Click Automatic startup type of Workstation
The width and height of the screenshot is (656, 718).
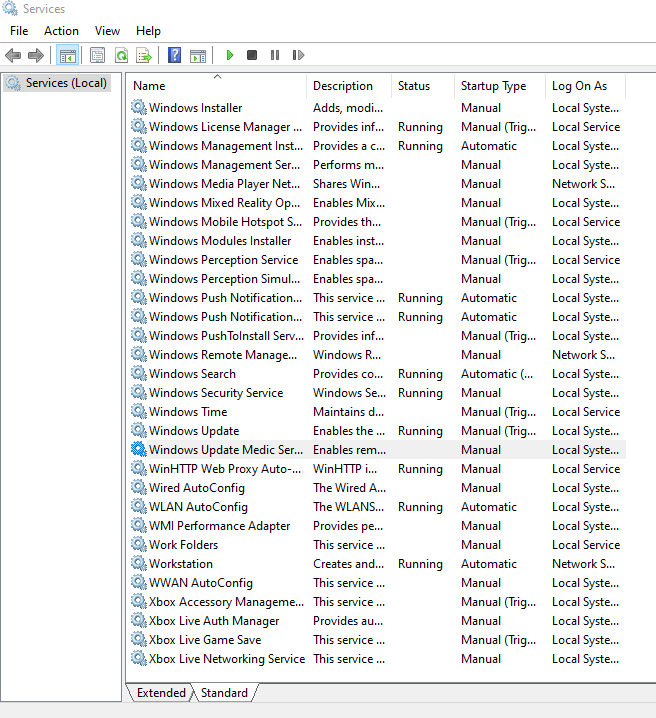tap(489, 564)
